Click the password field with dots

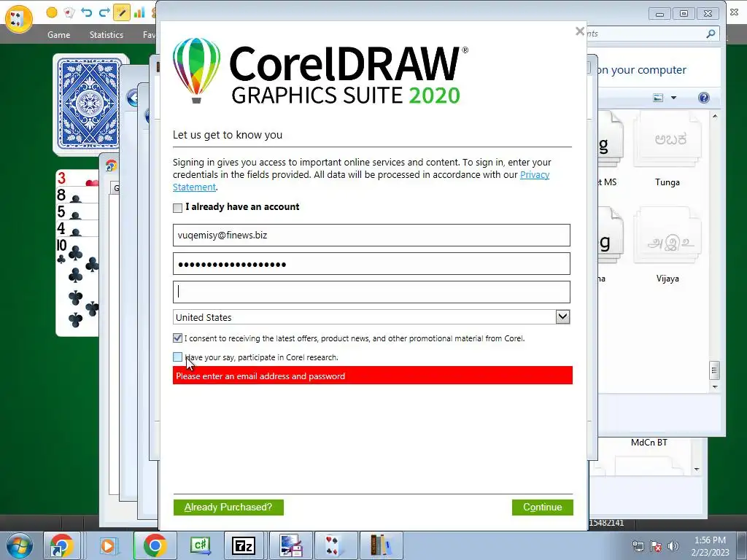(x=371, y=264)
